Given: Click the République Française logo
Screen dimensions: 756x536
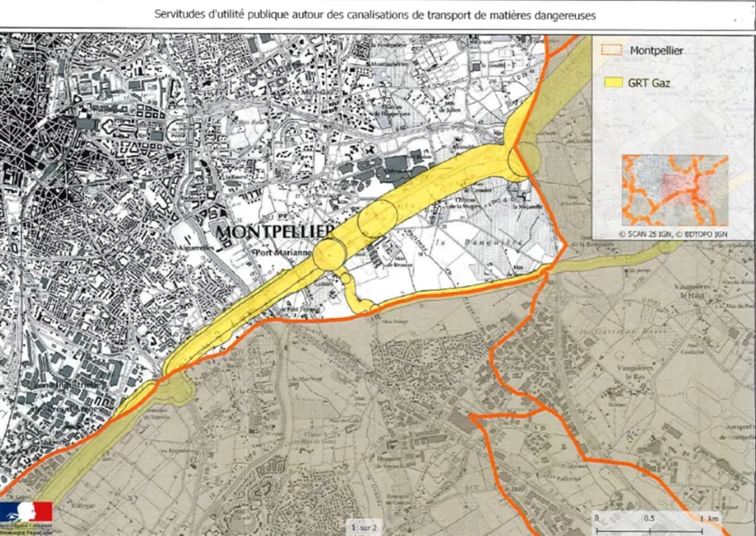Looking at the screenshot, I should click(26, 518).
